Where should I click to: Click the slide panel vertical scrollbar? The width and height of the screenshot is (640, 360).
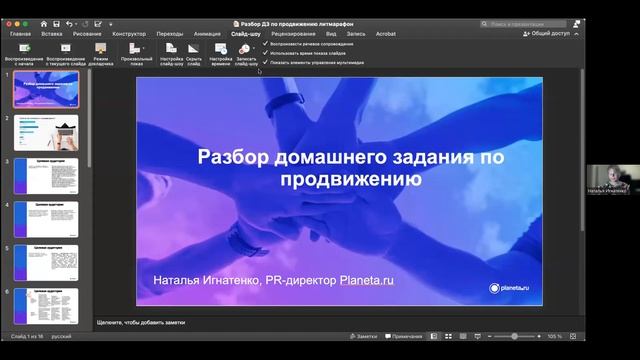(89, 119)
